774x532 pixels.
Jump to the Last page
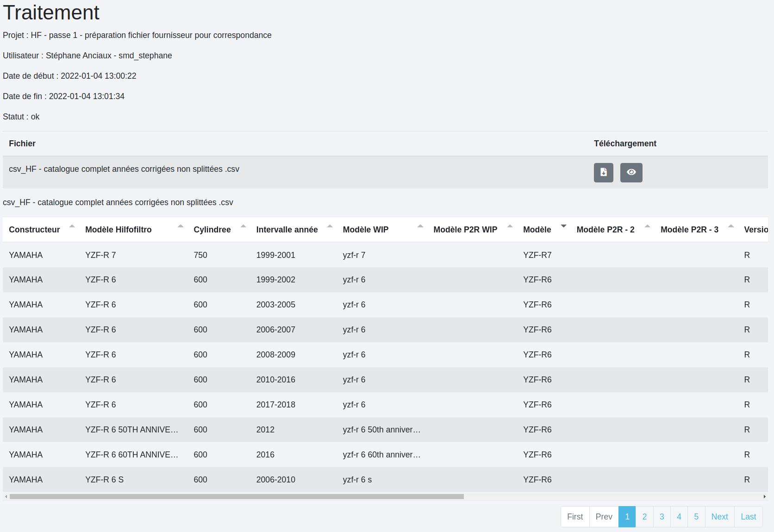(x=748, y=517)
